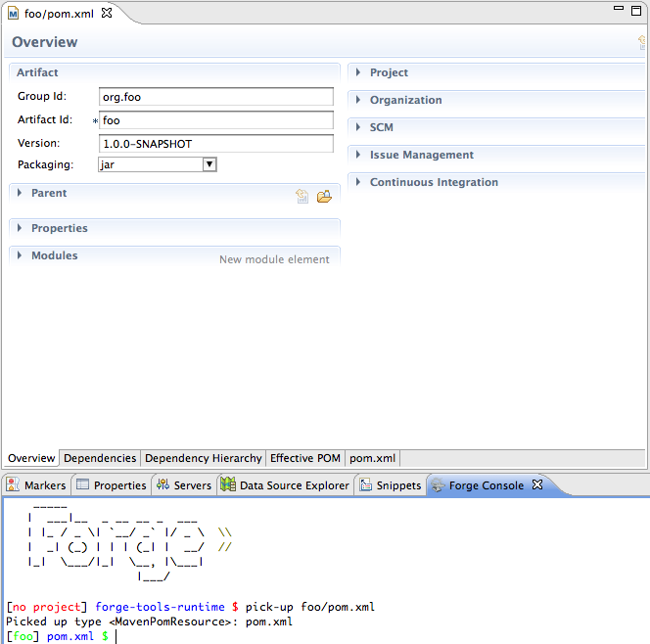650x644 pixels.
Task: Click the select parent icon in the Parent section
Action: (302, 196)
